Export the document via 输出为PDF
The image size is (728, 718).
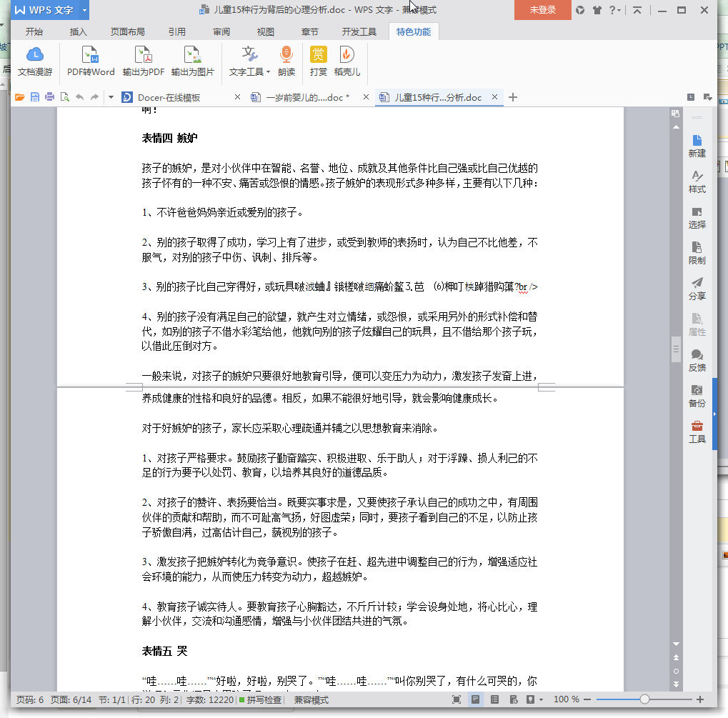point(144,61)
